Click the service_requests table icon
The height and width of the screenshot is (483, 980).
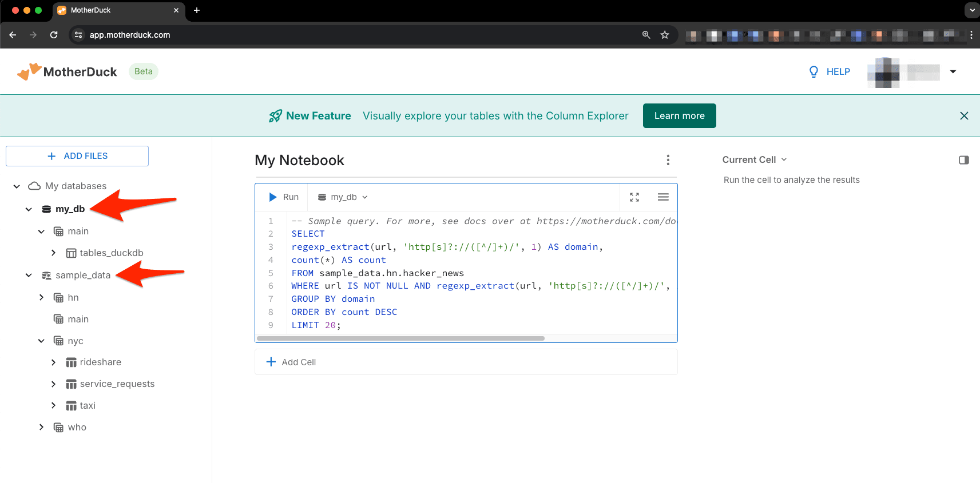[x=71, y=384]
